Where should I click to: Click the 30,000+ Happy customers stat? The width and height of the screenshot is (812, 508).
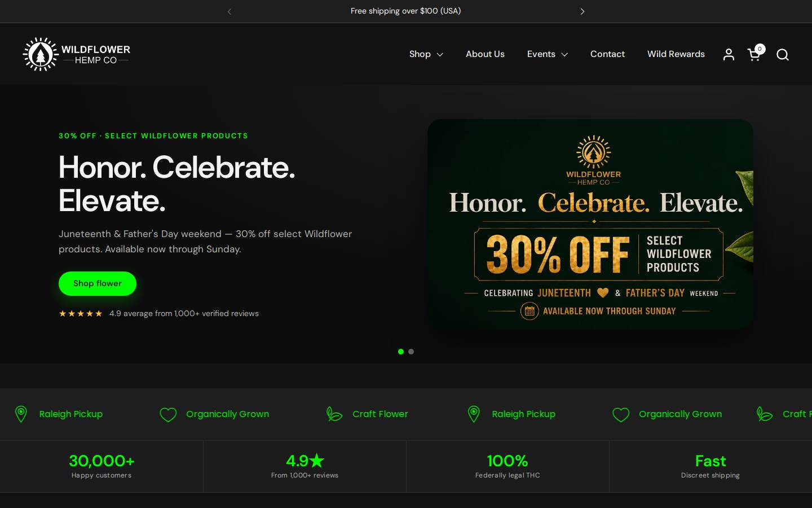tap(101, 466)
